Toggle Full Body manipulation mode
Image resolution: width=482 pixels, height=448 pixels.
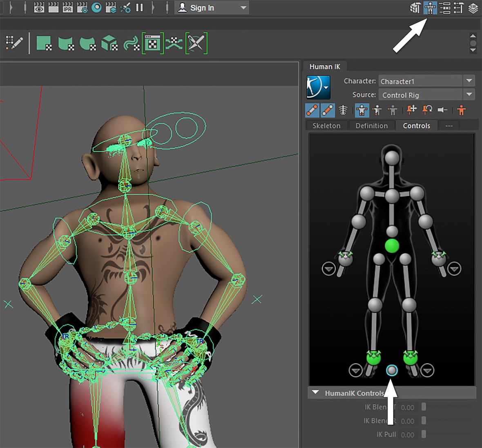click(361, 110)
